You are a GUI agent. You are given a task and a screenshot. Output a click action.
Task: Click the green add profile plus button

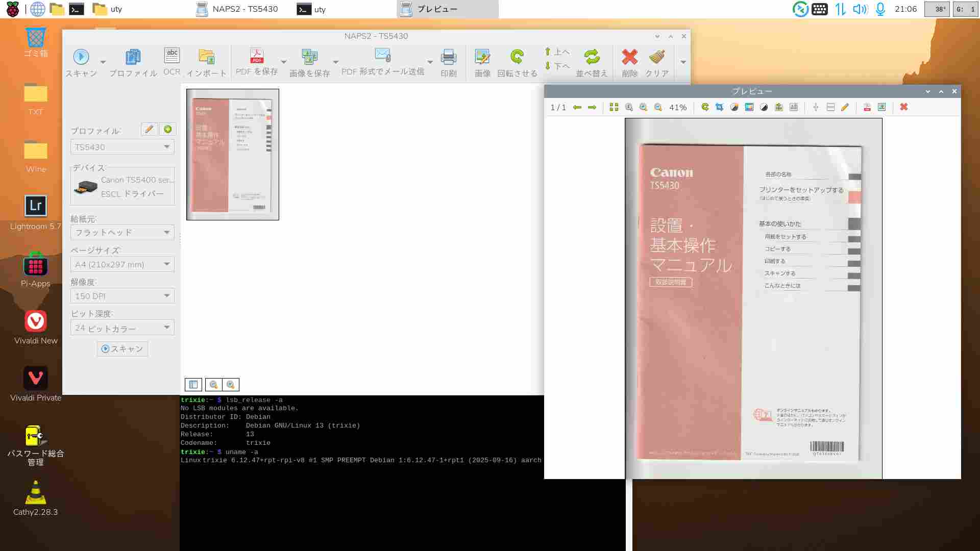click(x=167, y=130)
